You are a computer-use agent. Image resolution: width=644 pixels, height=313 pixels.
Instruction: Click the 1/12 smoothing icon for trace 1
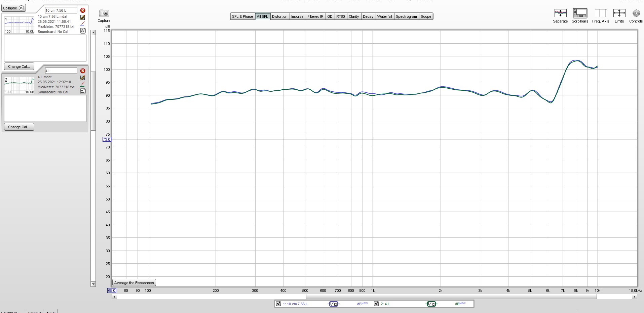pos(334,304)
